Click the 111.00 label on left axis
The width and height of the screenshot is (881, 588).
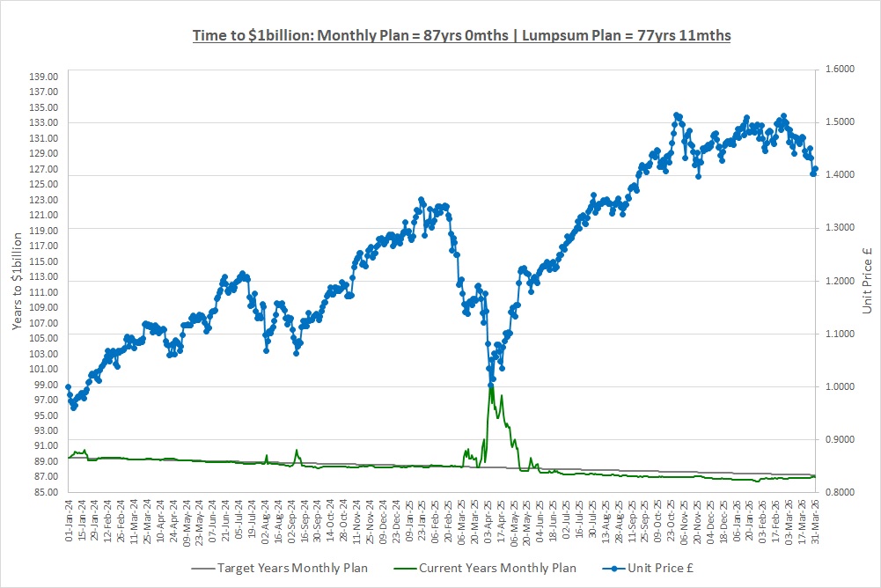click(x=43, y=292)
